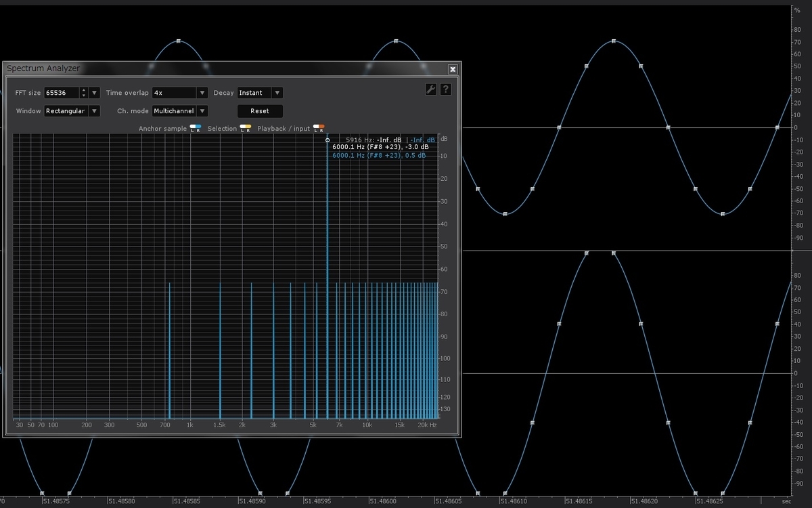812x508 pixels.
Task: Click the Reset button
Action: tap(260, 111)
